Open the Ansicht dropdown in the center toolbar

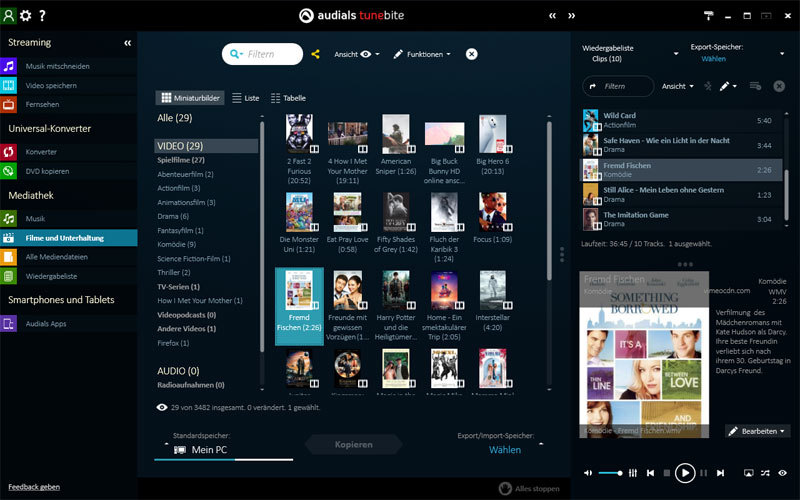click(359, 54)
